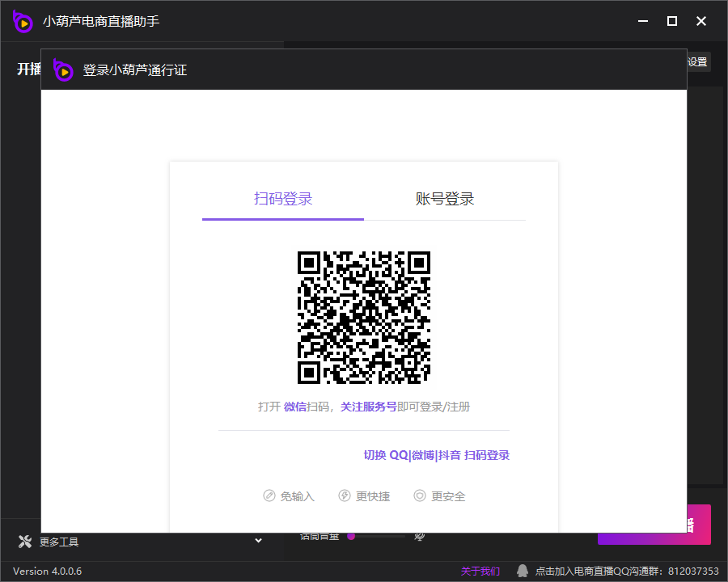Click the volume slider handle

pyautogui.click(x=351, y=536)
